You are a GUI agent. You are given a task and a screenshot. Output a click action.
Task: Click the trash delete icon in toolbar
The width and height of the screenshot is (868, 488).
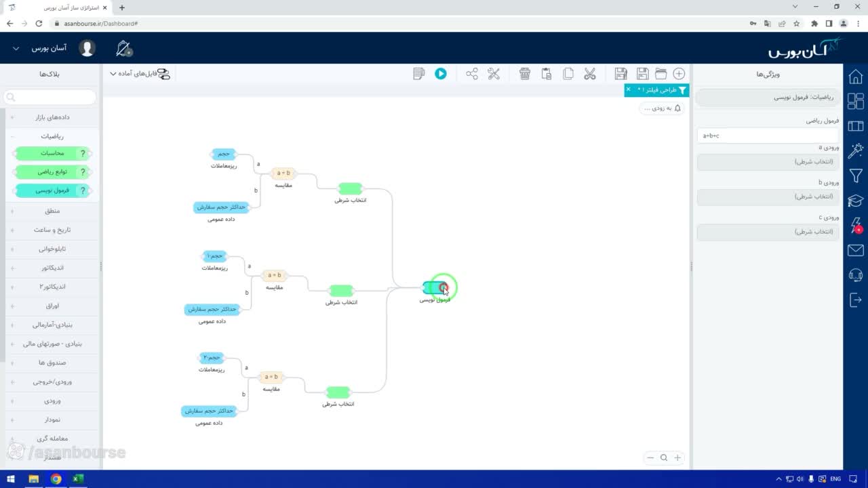[525, 74]
